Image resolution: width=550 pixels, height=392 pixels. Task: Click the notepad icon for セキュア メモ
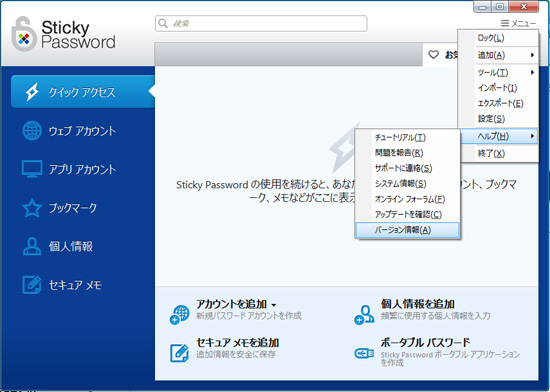[x=32, y=285]
